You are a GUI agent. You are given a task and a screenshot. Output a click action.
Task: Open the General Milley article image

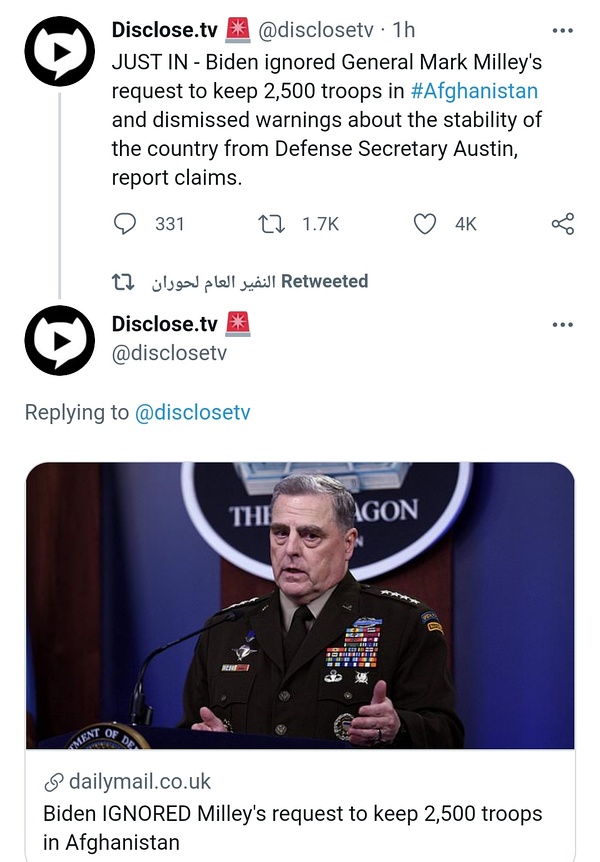pyautogui.click(x=300, y=605)
